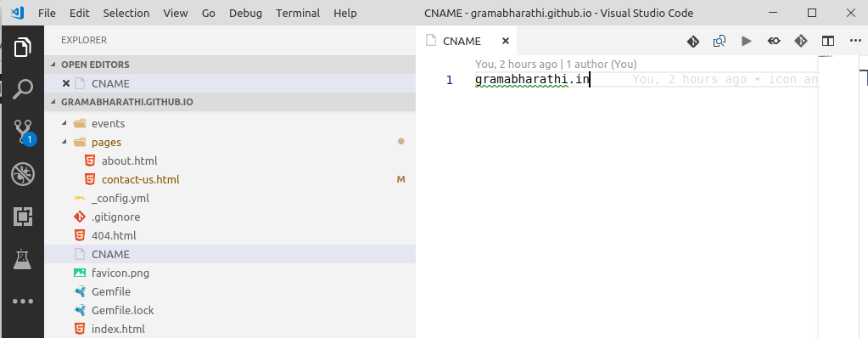Select CNAME entry under Open Editors
Viewport: 868px width, 338px height.
230,84
